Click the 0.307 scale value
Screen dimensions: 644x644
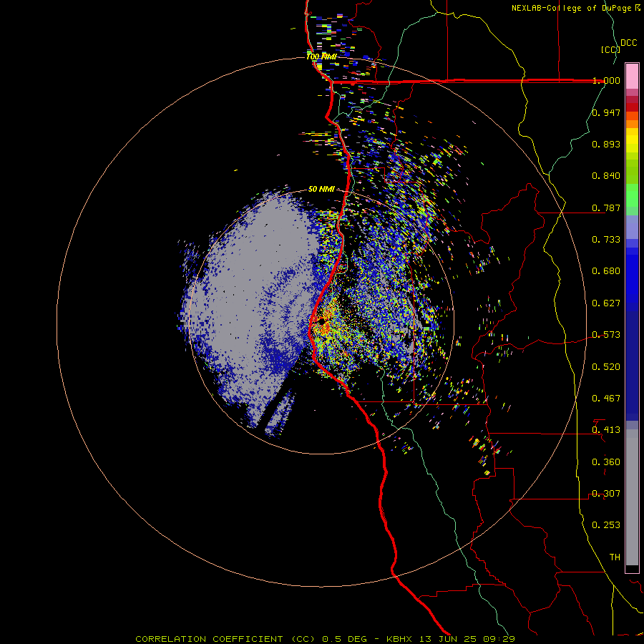click(x=606, y=494)
